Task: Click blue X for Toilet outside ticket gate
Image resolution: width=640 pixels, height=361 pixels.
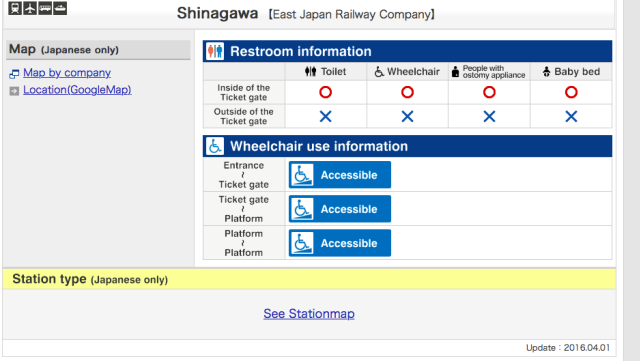Action: [325, 116]
